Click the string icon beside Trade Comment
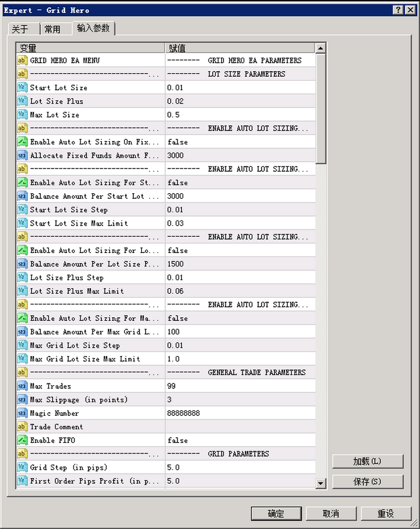Image resolution: width=420 pixels, height=529 pixels. (x=22, y=427)
